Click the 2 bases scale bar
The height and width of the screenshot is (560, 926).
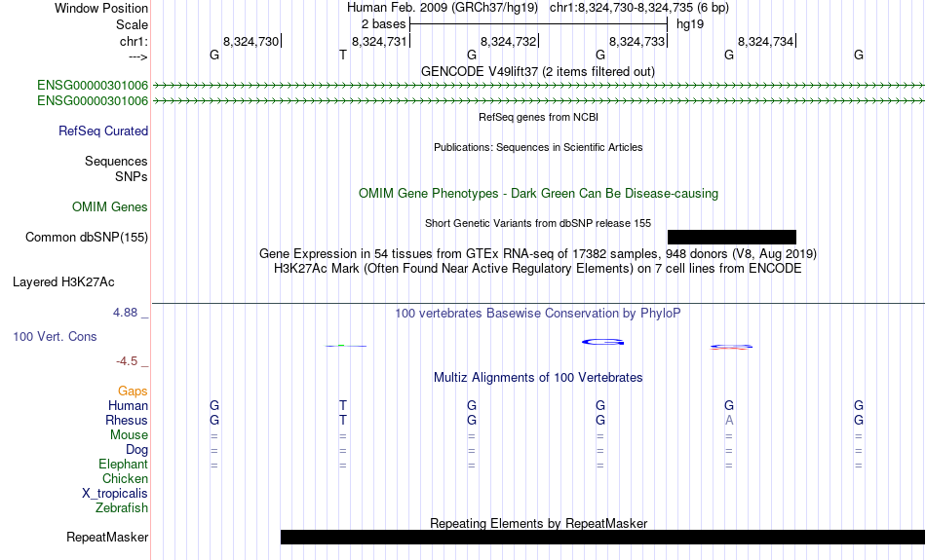[538, 24]
